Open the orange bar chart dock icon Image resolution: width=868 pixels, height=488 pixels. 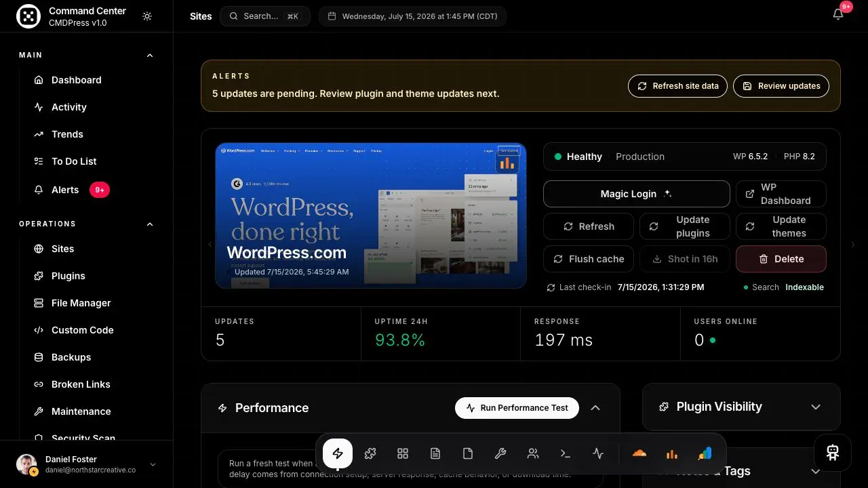672,453
